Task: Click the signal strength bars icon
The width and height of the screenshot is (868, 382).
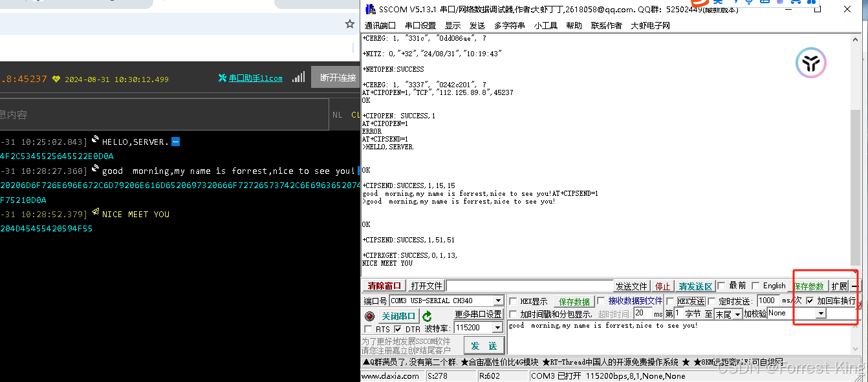Action: (298, 78)
